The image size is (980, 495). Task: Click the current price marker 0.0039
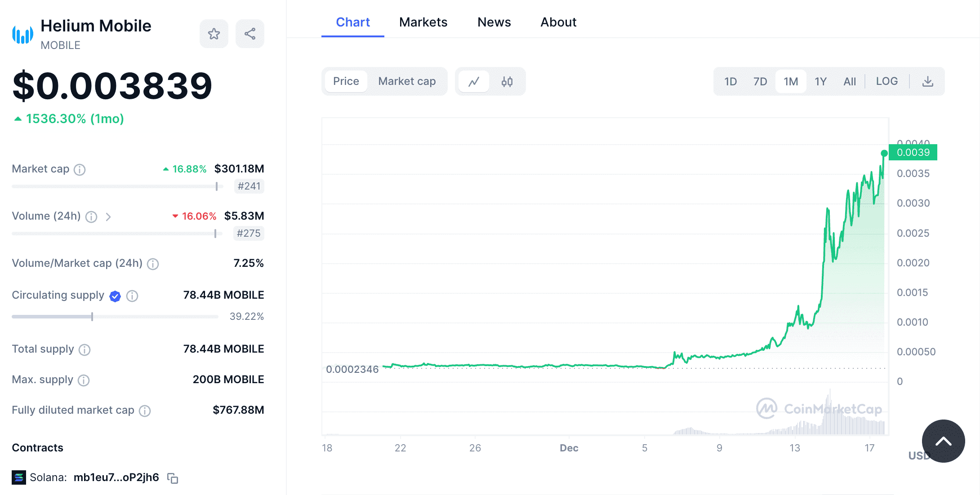(x=913, y=152)
